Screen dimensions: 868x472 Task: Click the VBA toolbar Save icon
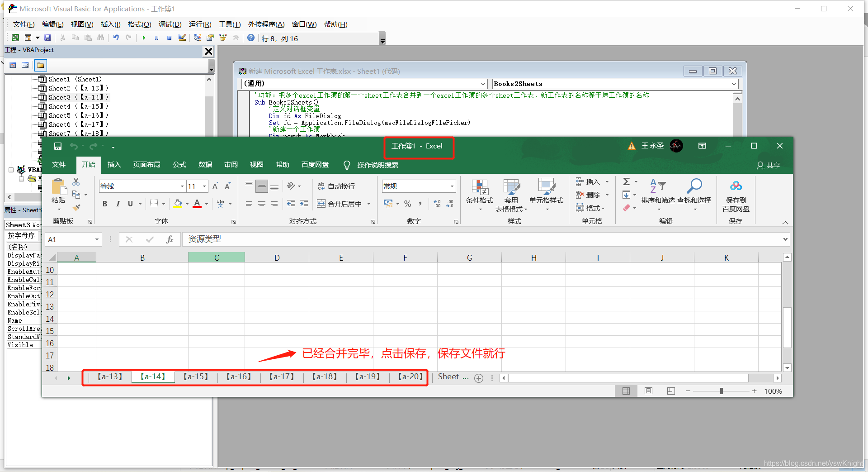tap(47, 38)
